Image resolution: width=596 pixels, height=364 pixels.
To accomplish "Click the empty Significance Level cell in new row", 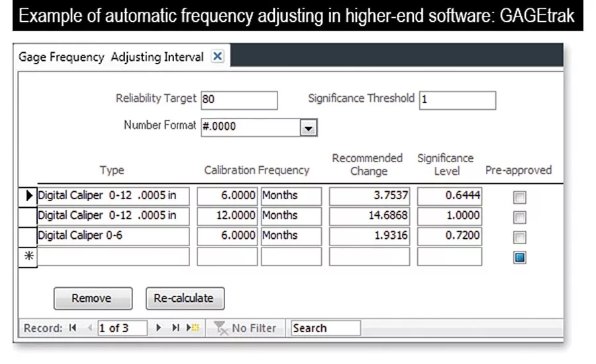I will click(x=449, y=257).
